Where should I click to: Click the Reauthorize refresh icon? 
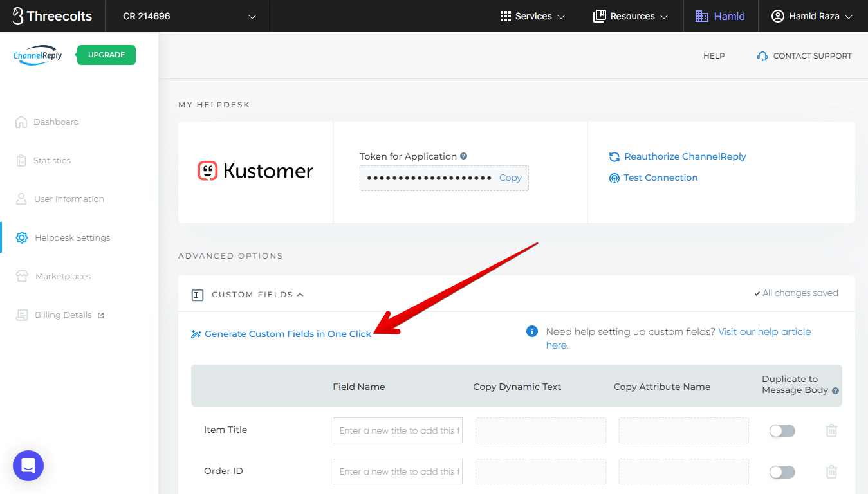click(x=614, y=157)
